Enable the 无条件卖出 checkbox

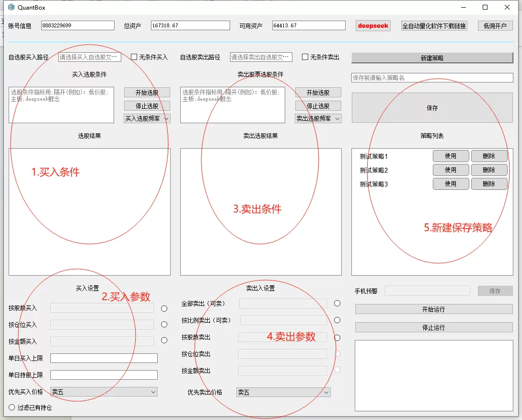click(305, 57)
